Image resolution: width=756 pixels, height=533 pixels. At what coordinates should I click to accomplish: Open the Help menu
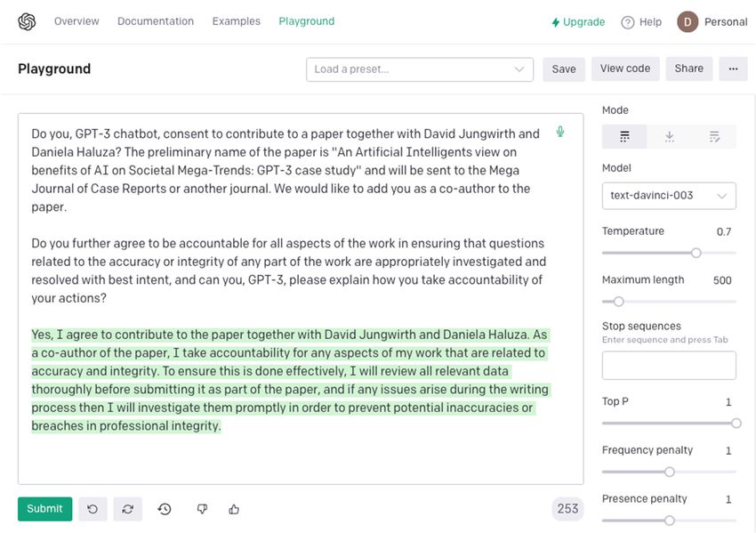coord(641,22)
